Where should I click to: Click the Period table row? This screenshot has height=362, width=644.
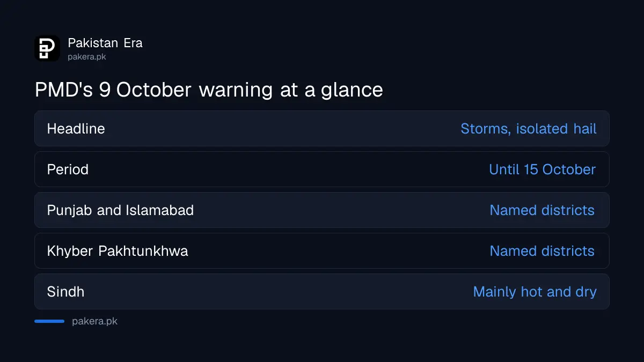322,169
